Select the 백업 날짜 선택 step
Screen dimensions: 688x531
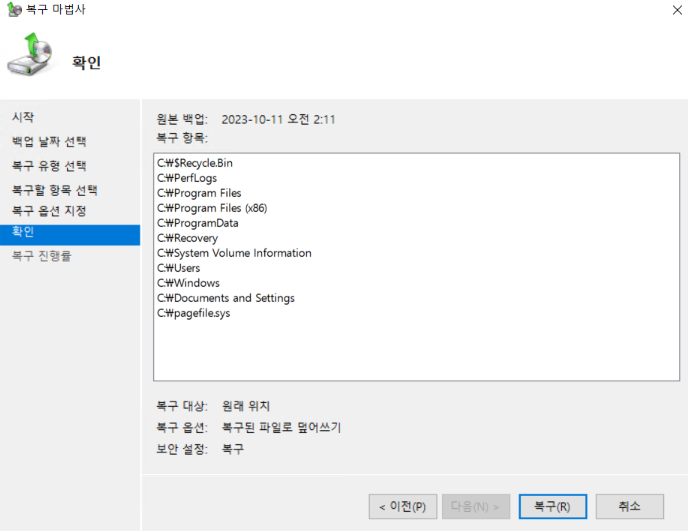(x=48, y=141)
